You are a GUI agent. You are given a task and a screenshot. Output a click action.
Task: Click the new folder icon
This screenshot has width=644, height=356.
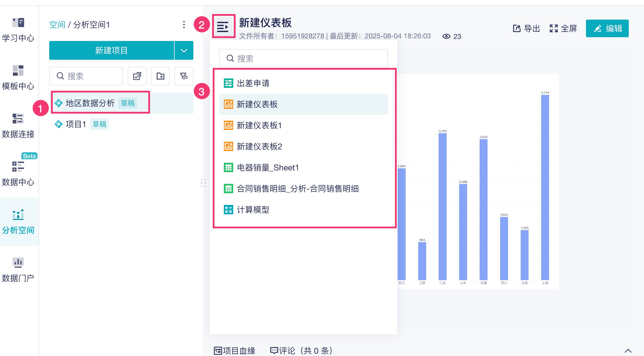160,76
